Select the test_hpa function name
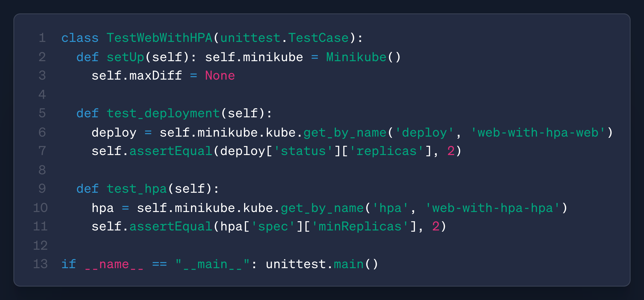This screenshot has width=644, height=300. click(137, 189)
